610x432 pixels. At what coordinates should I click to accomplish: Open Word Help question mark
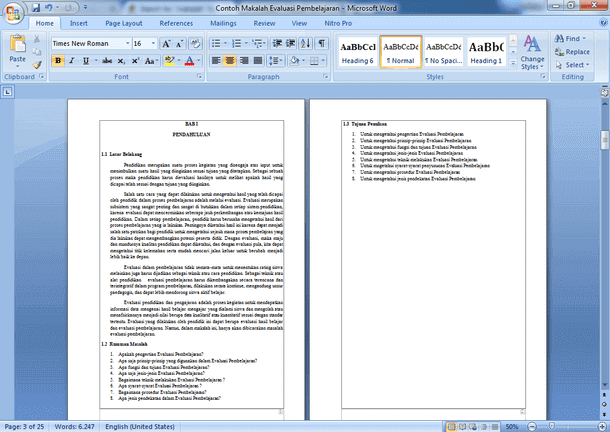point(603,23)
